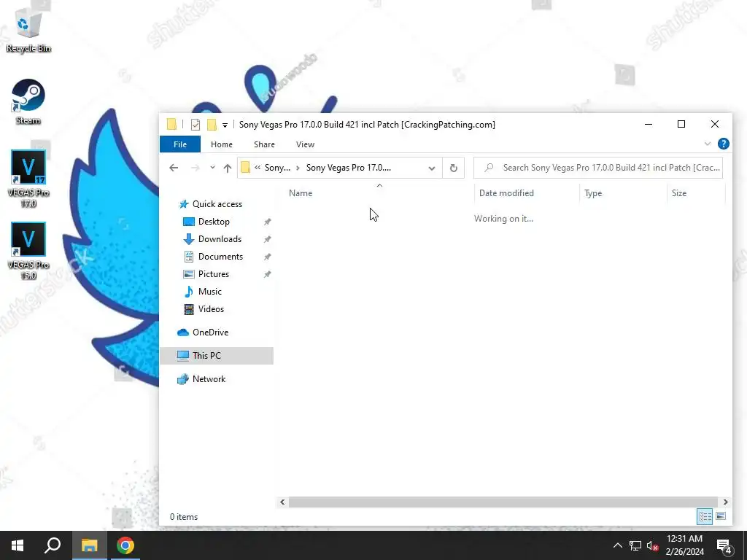Select This PC in navigation pane
747x560 pixels.
(x=217, y=356)
